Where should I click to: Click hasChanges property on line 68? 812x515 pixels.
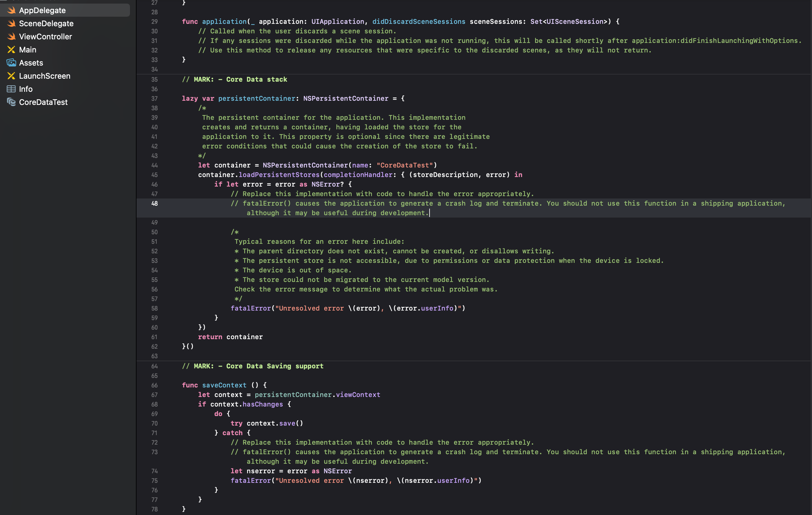click(x=263, y=404)
